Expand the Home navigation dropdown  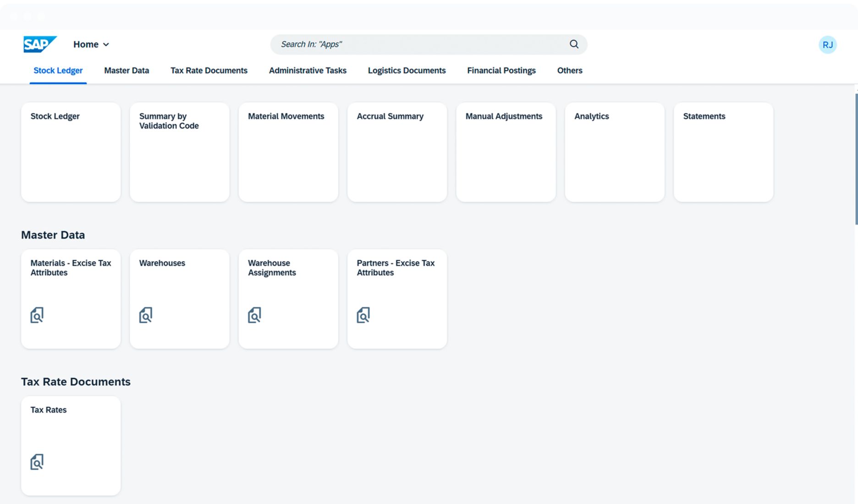(x=91, y=44)
